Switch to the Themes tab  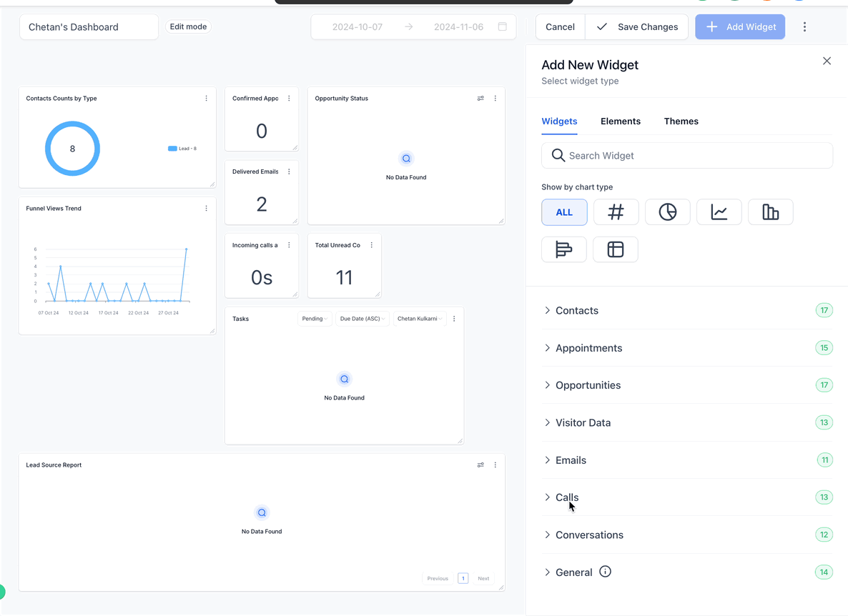click(681, 121)
